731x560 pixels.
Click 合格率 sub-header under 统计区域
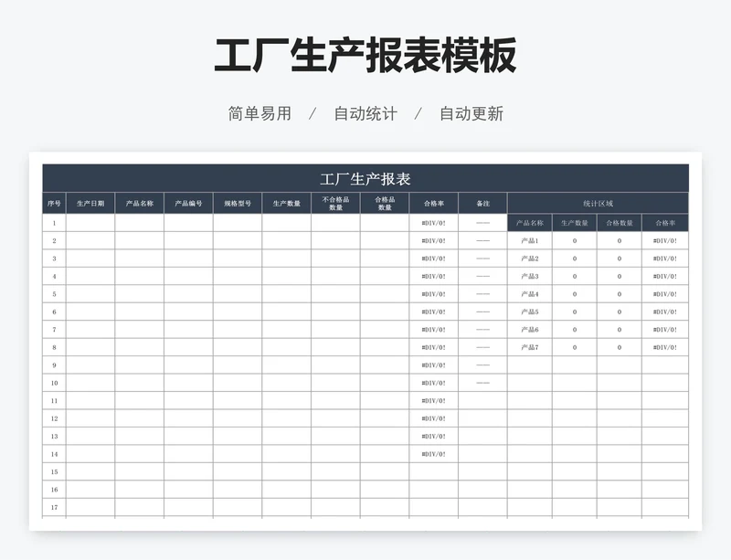665,223
